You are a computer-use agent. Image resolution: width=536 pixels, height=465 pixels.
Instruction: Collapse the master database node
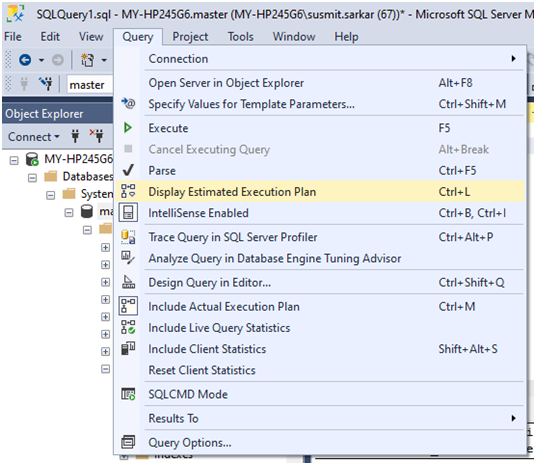69,213
